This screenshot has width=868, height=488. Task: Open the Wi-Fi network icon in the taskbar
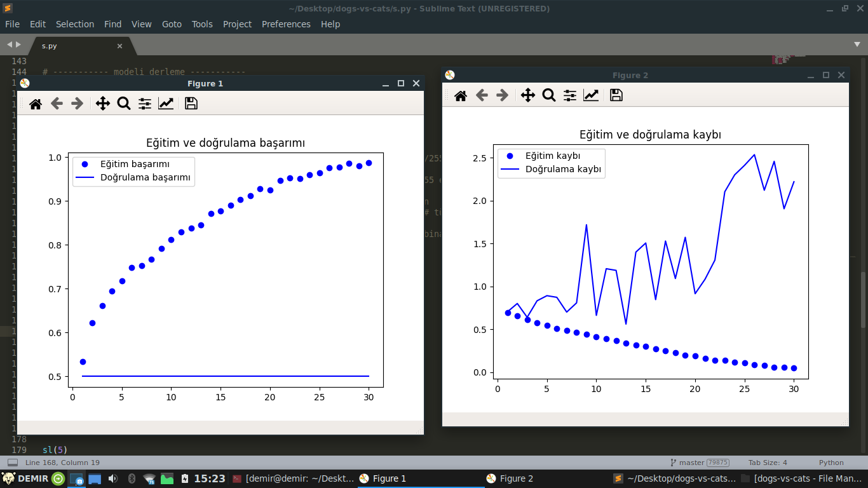click(149, 478)
